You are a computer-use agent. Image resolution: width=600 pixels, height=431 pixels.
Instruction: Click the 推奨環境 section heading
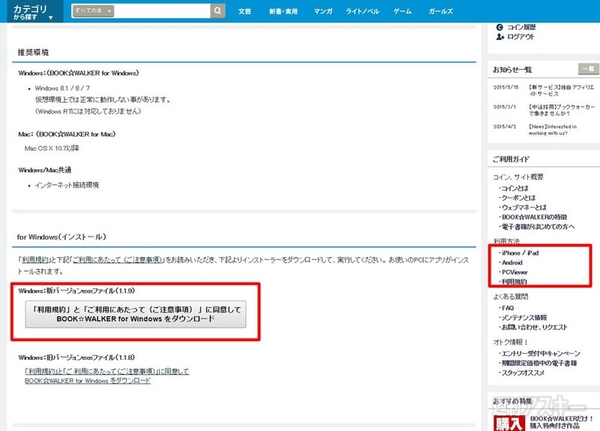pyautogui.click(x=33, y=52)
